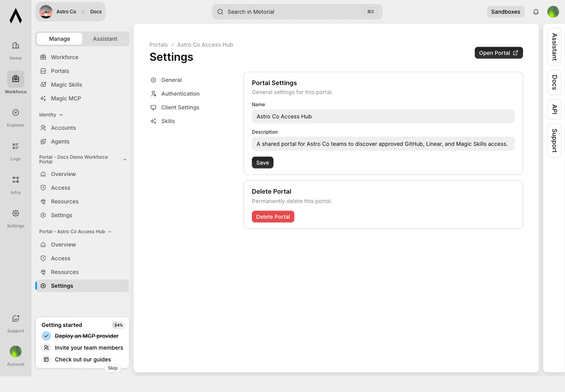565x392 pixels.
Task: Switch to the Manage tab
Action: click(x=60, y=39)
